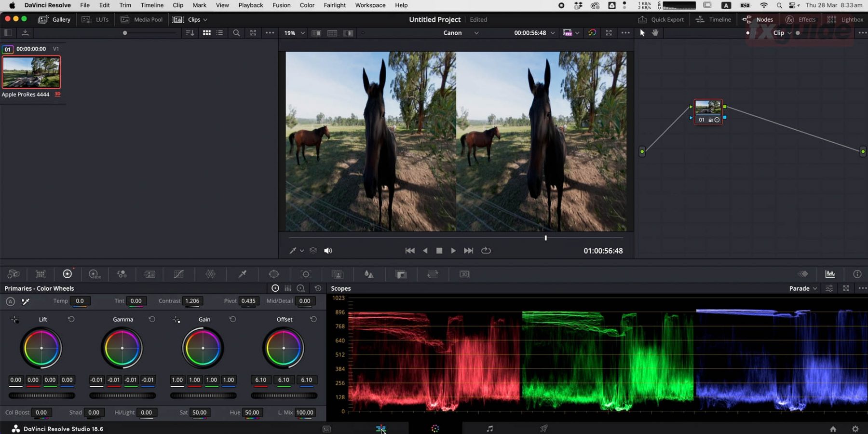Screen dimensions: 868x434
Task: Toggle the Auto Balance button
Action: [x=10, y=301]
